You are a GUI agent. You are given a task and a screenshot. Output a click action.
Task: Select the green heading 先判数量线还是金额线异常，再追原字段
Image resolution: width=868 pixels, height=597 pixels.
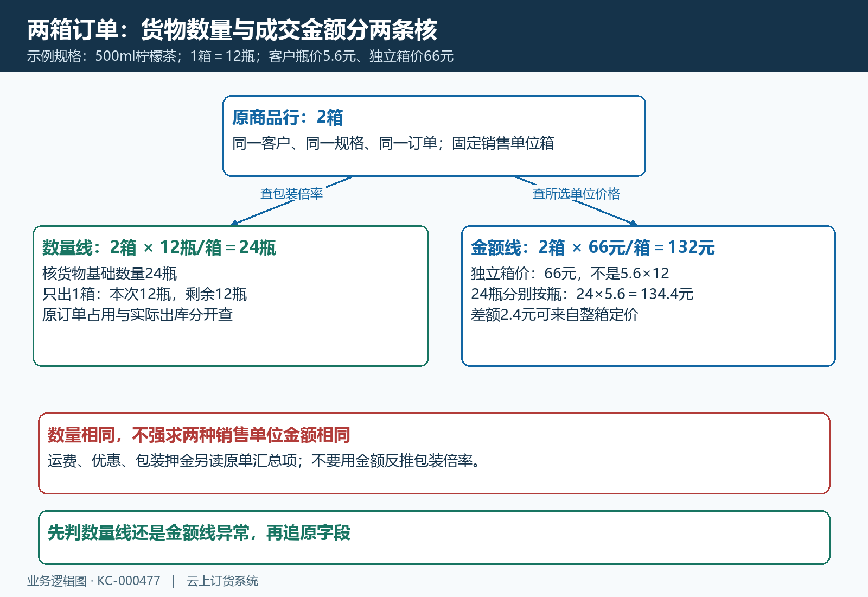[x=199, y=532]
